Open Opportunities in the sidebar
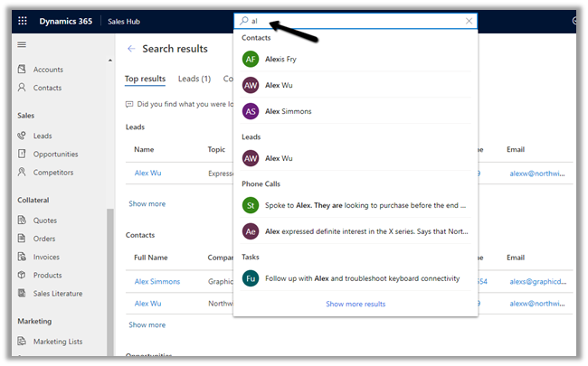 tap(55, 154)
